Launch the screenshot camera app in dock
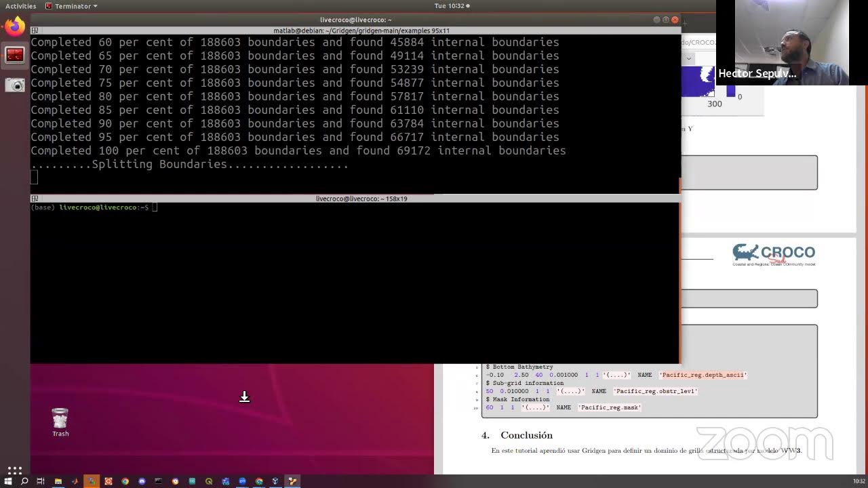 14,84
